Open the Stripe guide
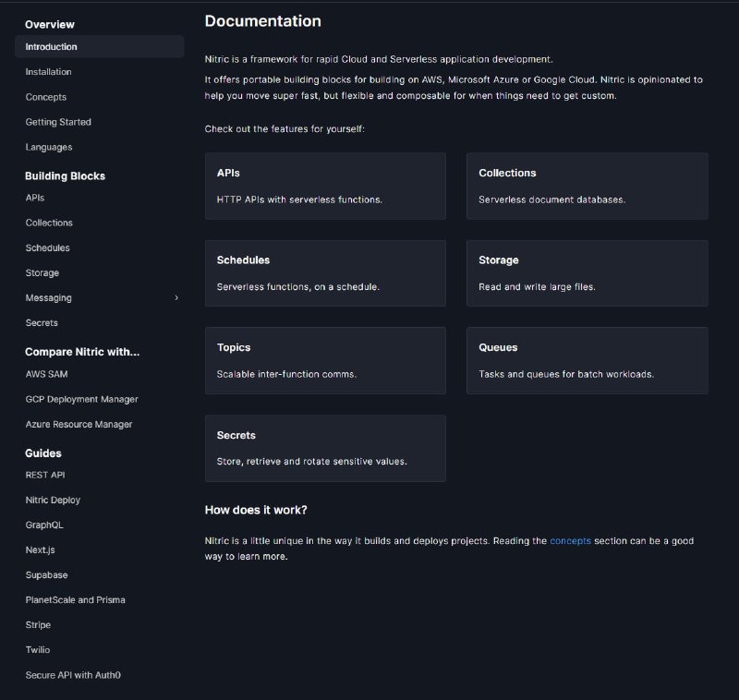Screen dimensions: 739x700 [x=39, y=625]
